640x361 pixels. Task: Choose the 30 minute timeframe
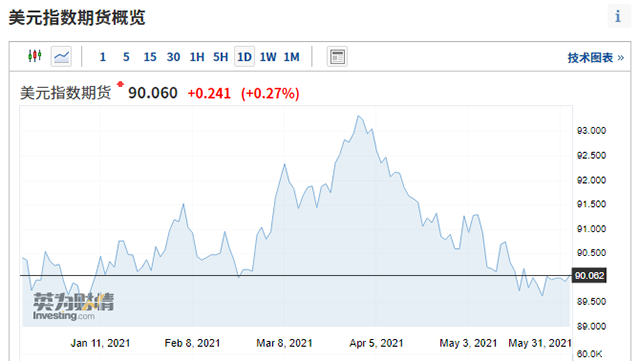(x=173, y=57)
